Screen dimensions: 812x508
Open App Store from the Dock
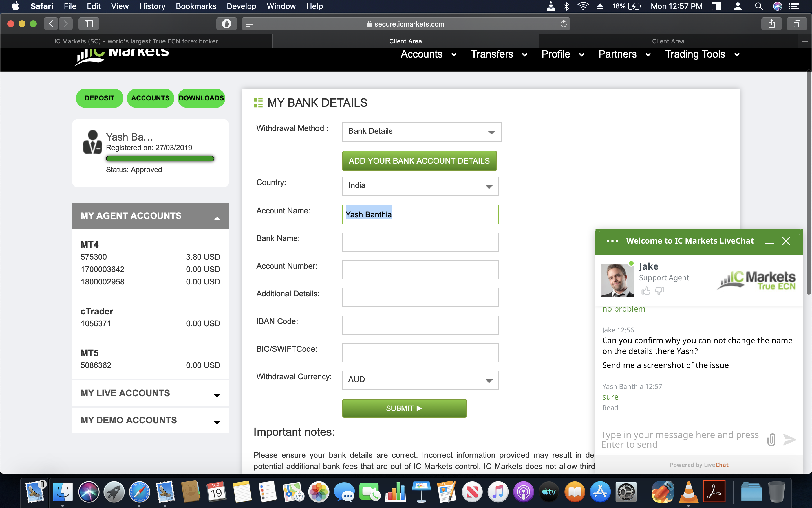[x=600, y=492]
